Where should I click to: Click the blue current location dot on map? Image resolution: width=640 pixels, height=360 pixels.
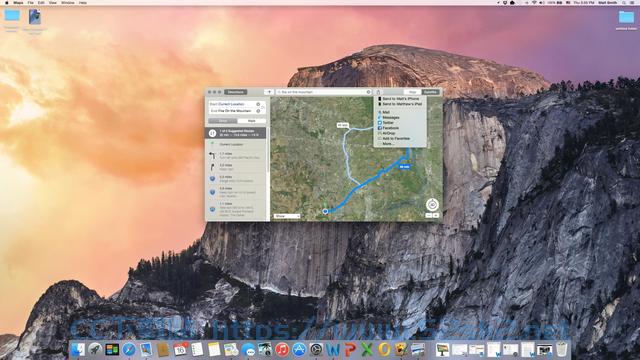325,211
